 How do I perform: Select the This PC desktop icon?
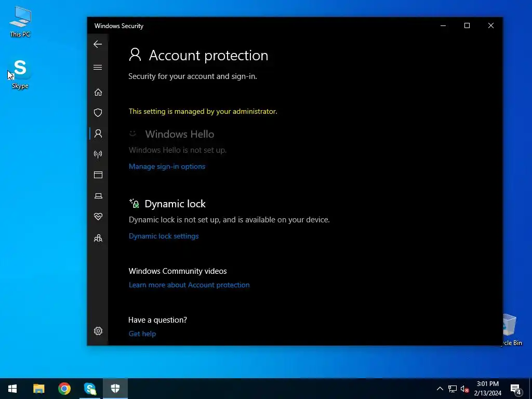click(20, 22)
